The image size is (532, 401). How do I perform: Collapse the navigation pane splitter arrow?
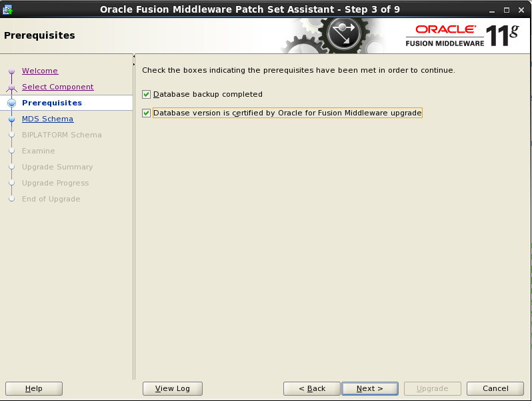tap(134, 56)
